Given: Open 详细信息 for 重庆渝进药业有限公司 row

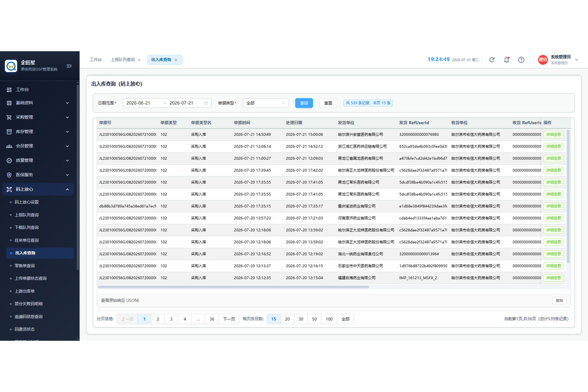Looking at the screenshot, I should click(x=553, y=206).
